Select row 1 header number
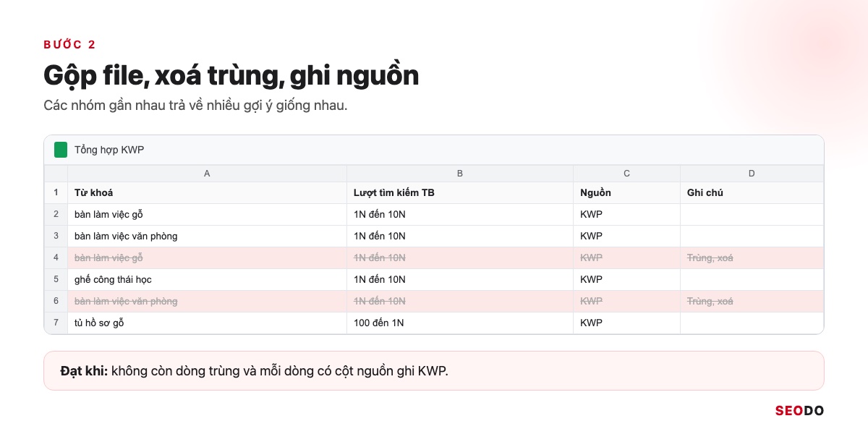Viewport: 868px width, 434px height. tap(56, 193)
